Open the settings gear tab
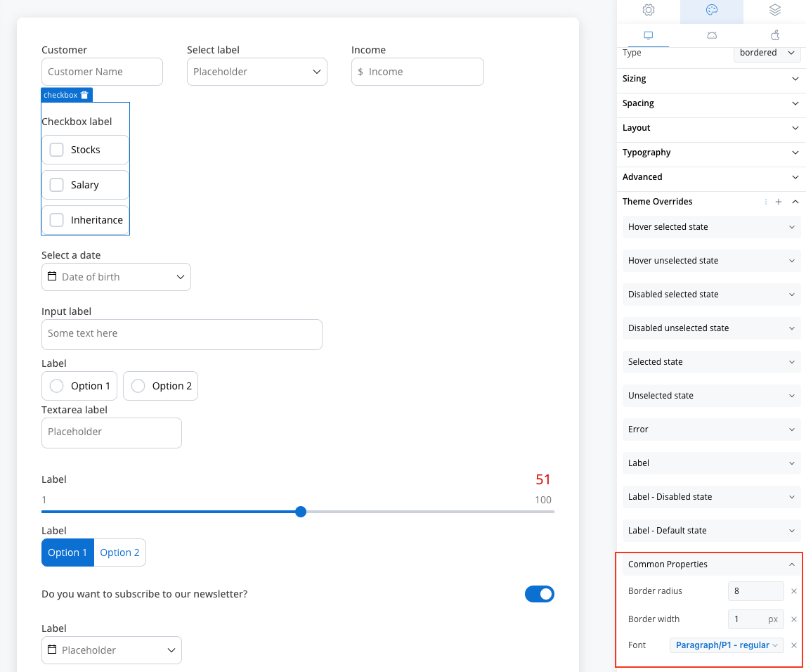The width and height of the screenshot is (806, 672). (648, 10)
